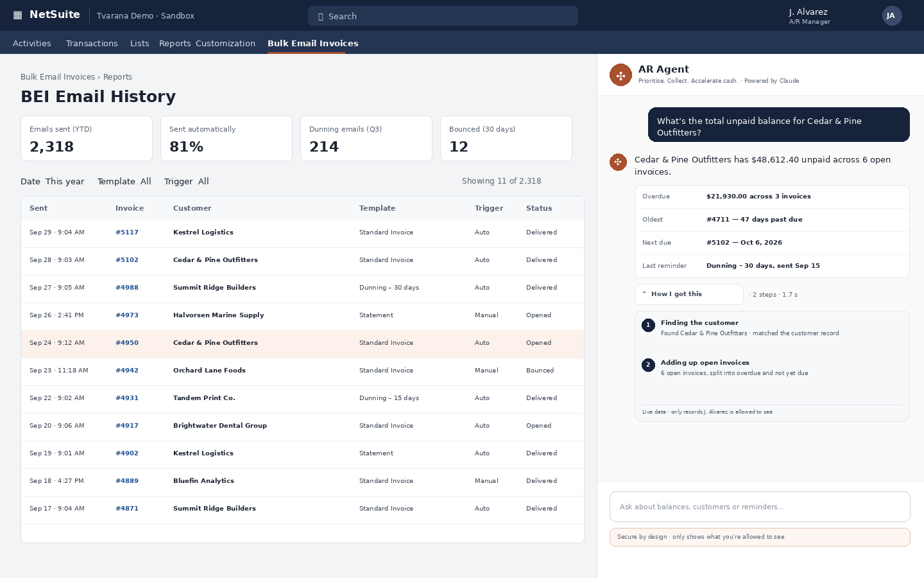Open invoice #4917
This screenshot has height=578, width=924.
(x=127, y=426)
